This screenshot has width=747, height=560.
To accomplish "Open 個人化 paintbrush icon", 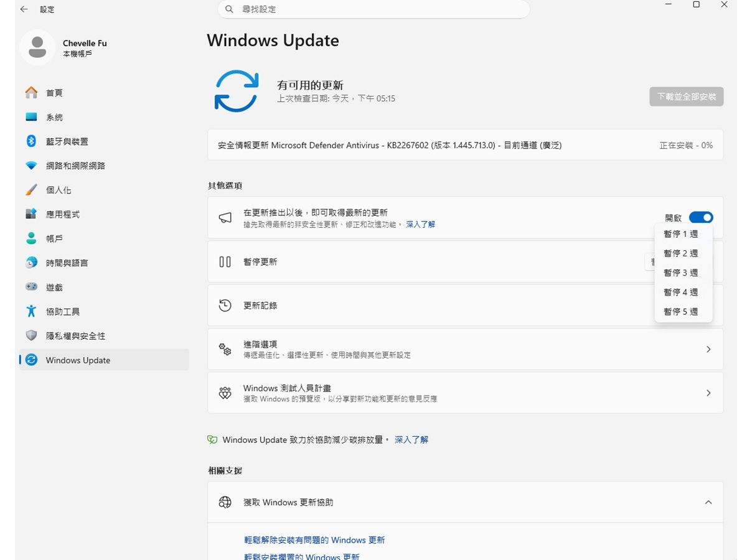I will click(x=31, y=190).
